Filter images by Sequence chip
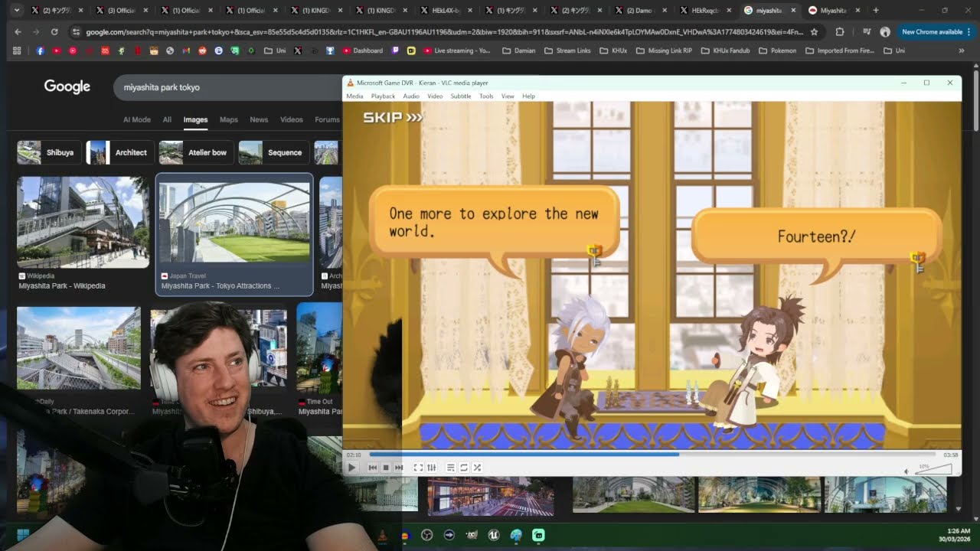The width and height of the screenshot is (980, 551). point(274,152)
